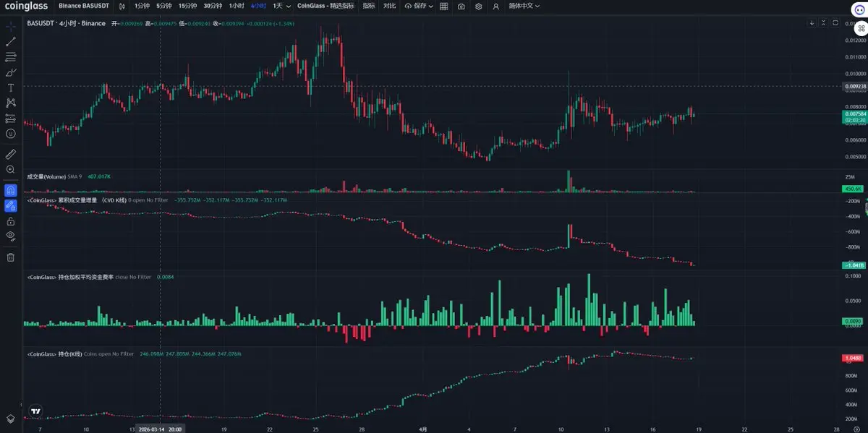Toggle lock all drawings
The height and width of the screenshot is (433, 868).
tap(11, 220)
